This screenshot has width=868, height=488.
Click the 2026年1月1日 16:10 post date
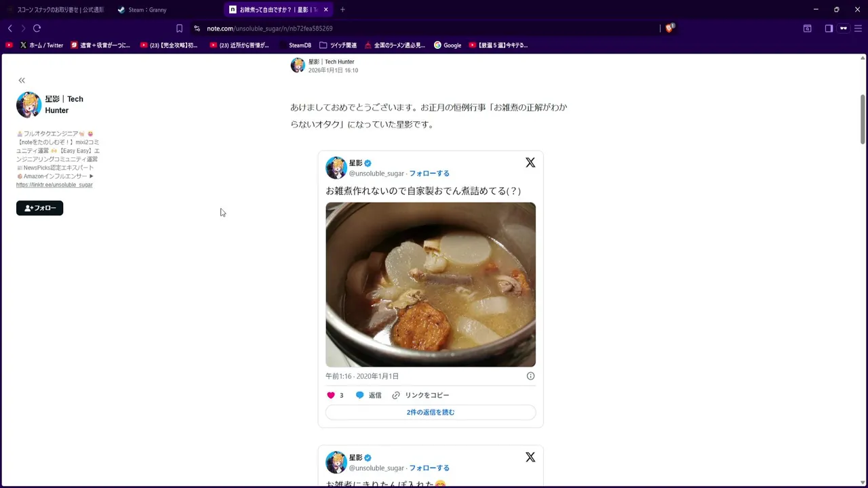(333, 70)
